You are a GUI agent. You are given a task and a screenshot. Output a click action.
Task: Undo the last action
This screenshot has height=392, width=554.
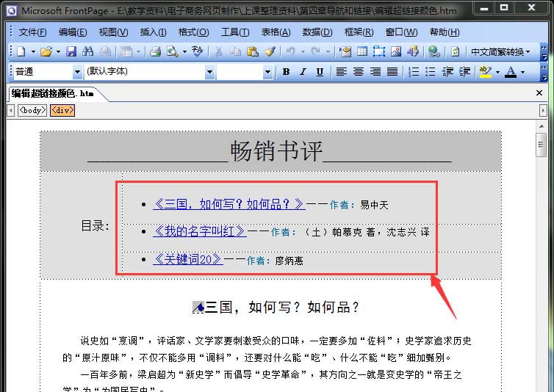(x=290, y=52)
